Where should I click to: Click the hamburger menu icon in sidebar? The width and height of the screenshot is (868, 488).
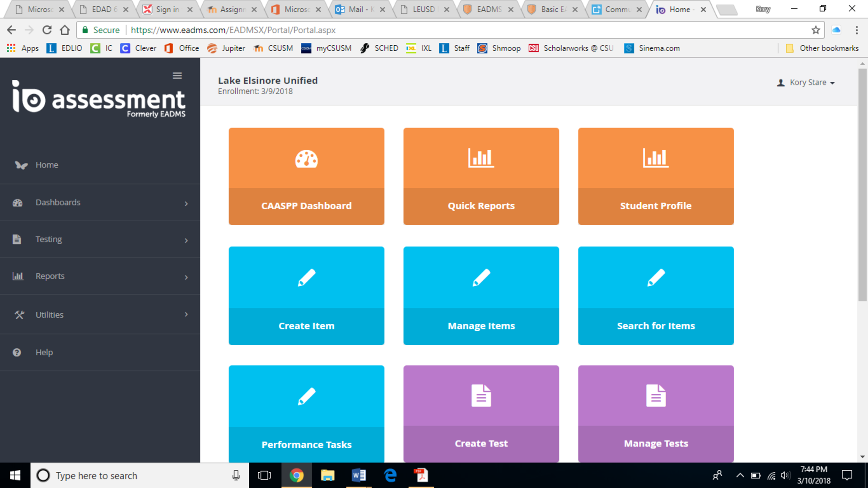pyautogui.click(x=177, y=75)
